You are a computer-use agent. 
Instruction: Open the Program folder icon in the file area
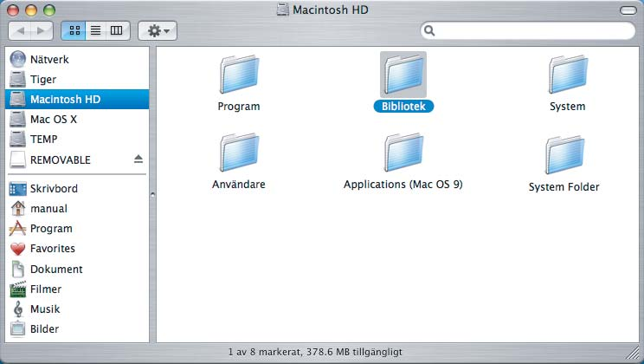239,75
